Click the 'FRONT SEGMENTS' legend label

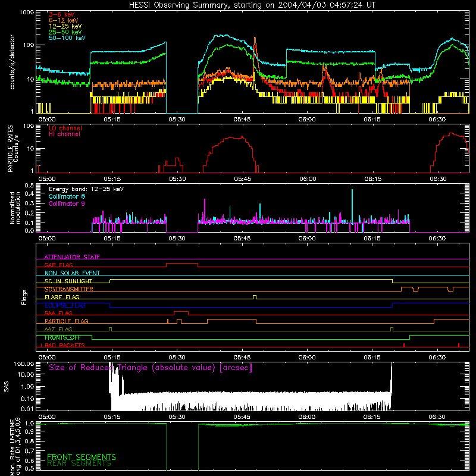pyautogui.click(x=82, y=457)
